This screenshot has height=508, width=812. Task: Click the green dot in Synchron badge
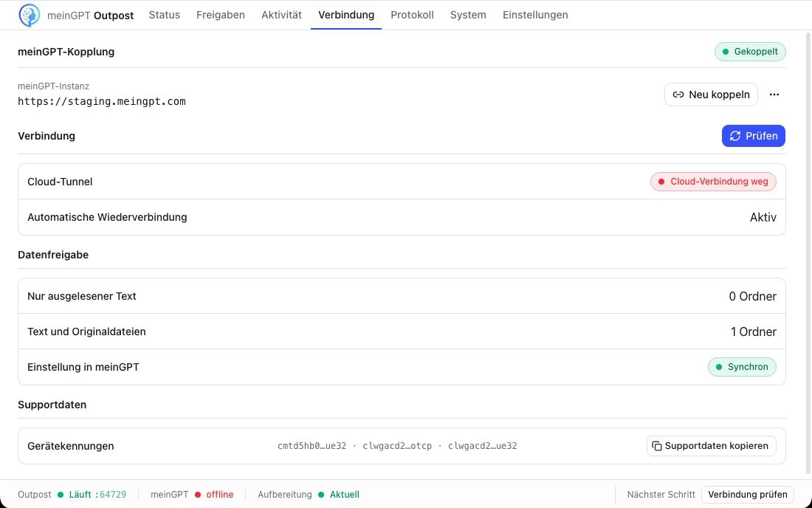[x=718, y=367]
